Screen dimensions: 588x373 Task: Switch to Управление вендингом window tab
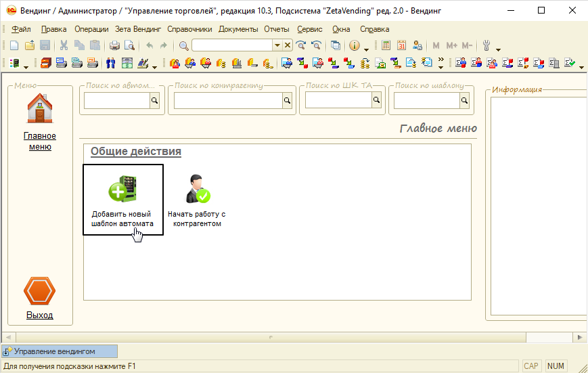tap(60, 351)
